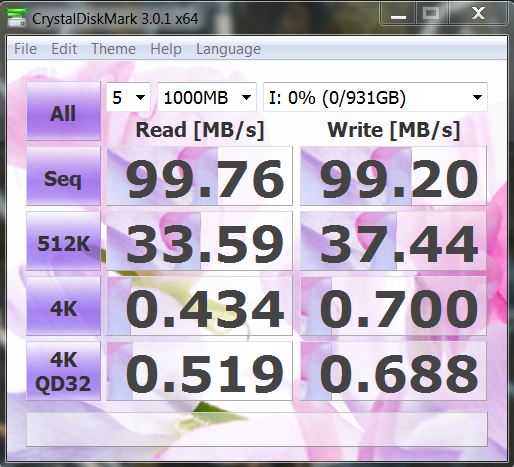Viewport: 514px width, 467px height.
Task: Click the Read [MB/s] column header
Action: pyautogui.click(x=200, y=130)
